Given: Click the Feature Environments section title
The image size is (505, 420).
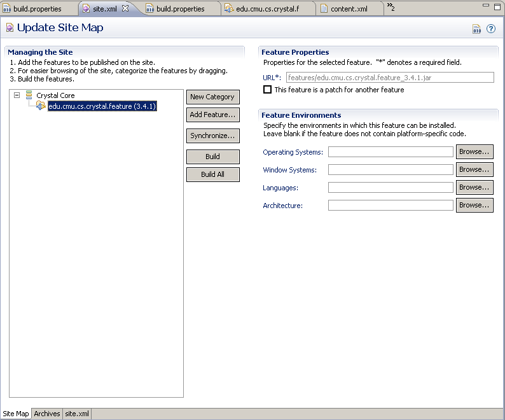Looking at the screenshot, I should click(x=301, y=115).
